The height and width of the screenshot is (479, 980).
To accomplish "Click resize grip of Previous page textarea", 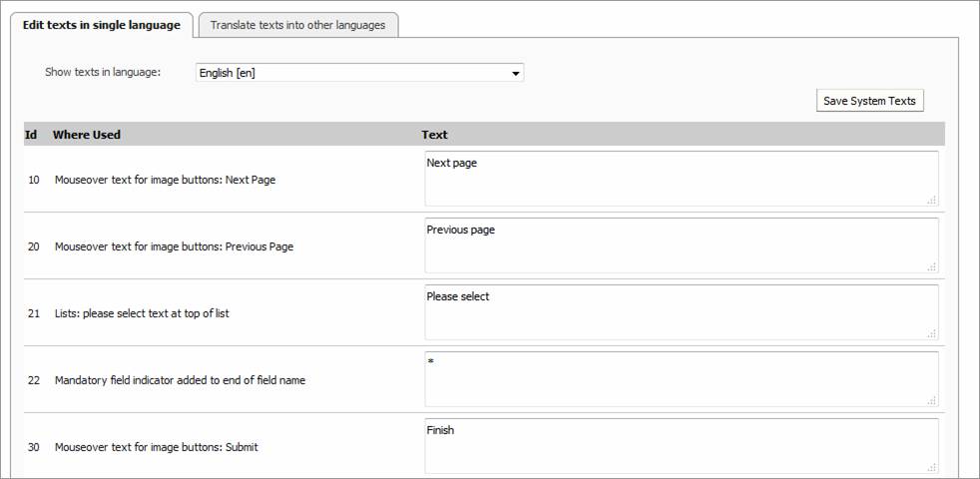I will (x=931, y=266).
